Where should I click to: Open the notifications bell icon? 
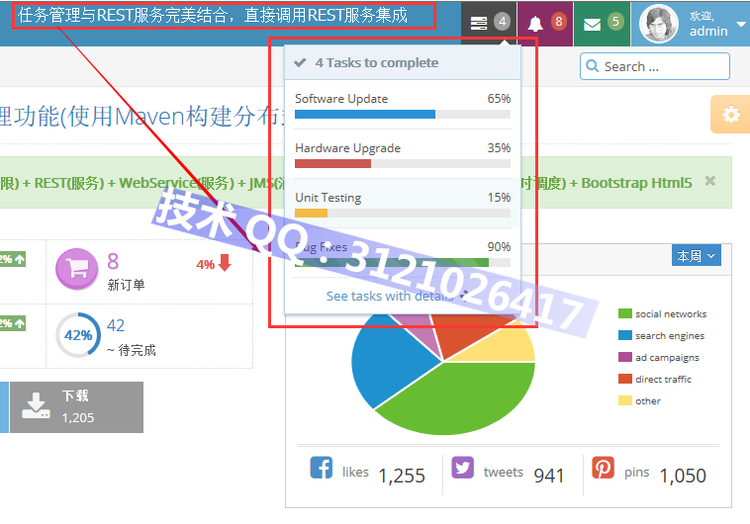point(535,23)
